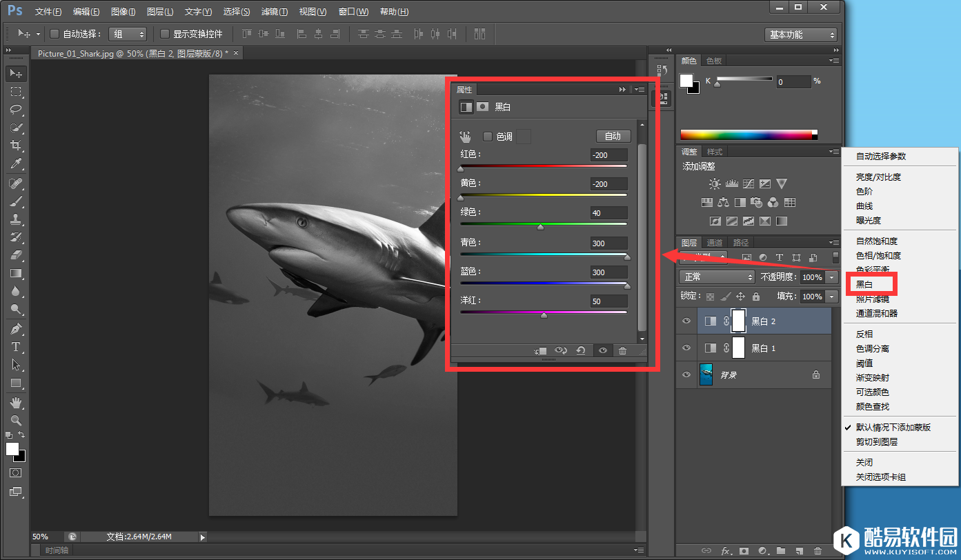This screenshot has width=961, height=560.
Task: Click the reset adjustment icon in Properties
Action: pyautogui.click(x=581, y=351)
